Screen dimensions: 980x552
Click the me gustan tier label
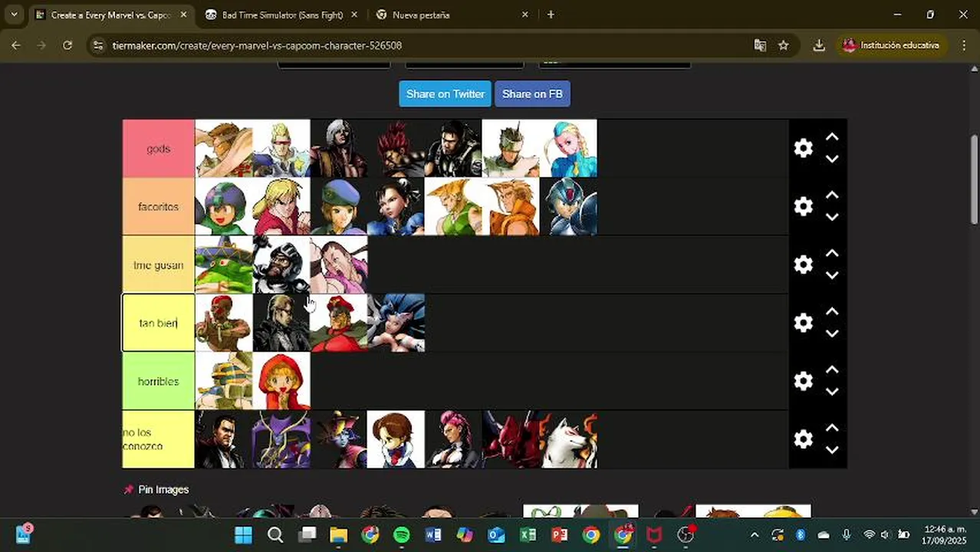159,264
